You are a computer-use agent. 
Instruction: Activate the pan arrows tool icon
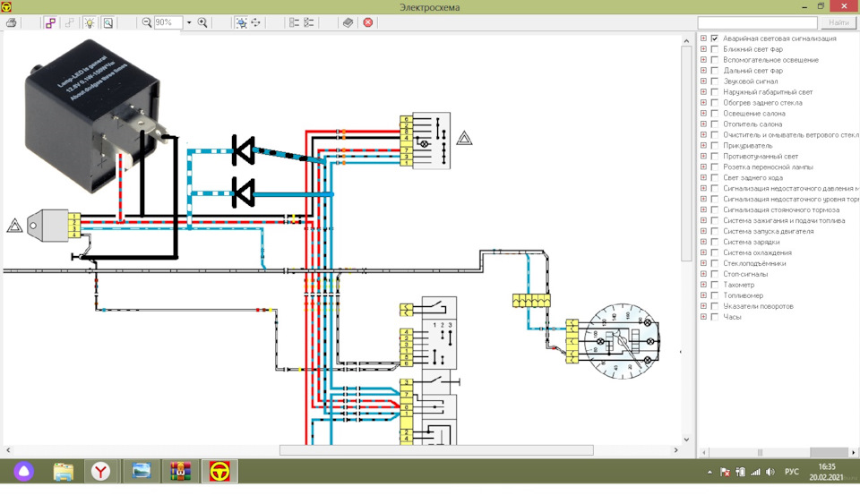tap(255, 22)
